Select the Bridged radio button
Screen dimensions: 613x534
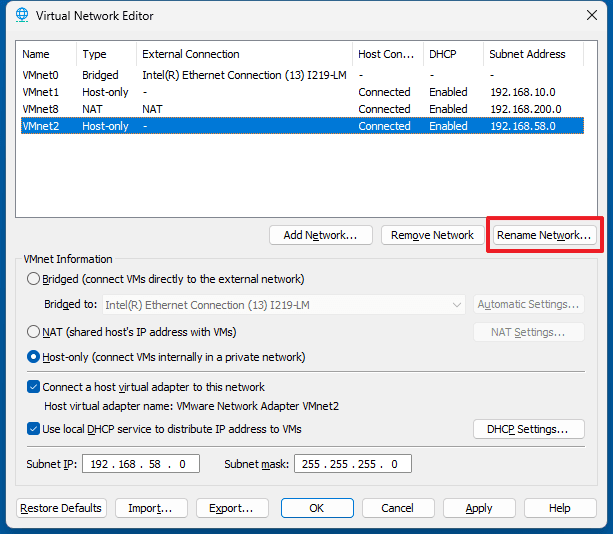35,279
